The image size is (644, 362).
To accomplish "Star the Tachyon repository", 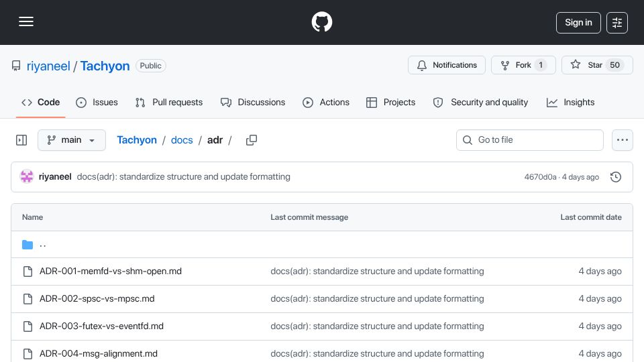I will point(597,65).
